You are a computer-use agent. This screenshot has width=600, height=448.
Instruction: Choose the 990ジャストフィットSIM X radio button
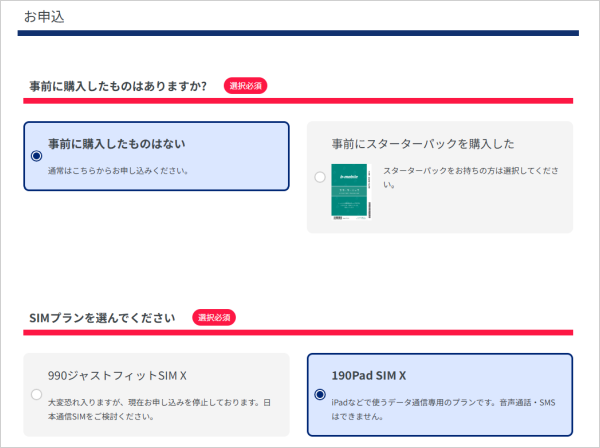pos(36,394)
